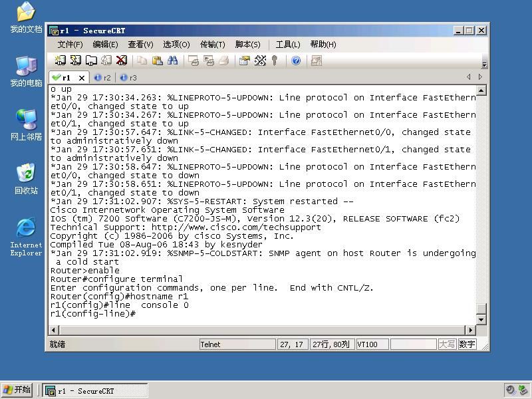Image resolution: width=532 pixels, height=399 pixels.
Task: Click the Print Selection icon
Action: point(209,61)
